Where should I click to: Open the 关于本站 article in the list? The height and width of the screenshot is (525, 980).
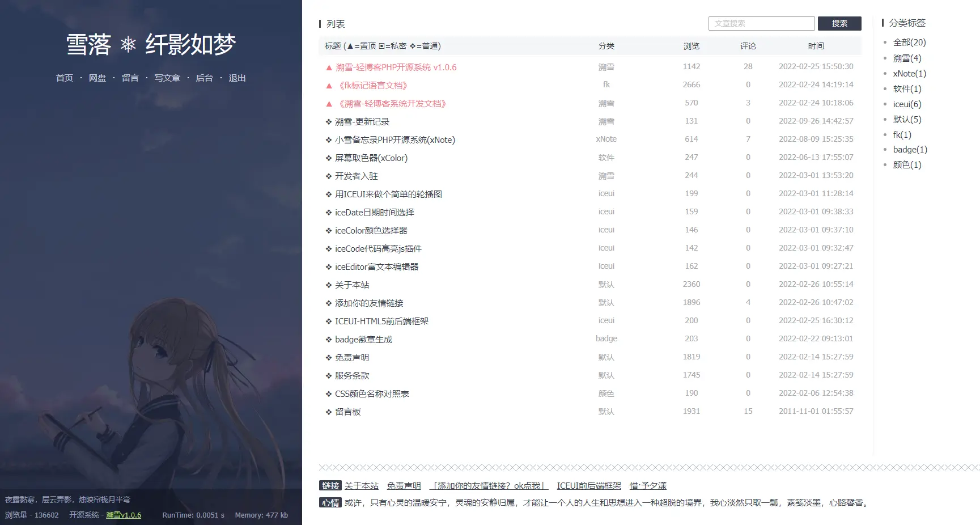click(352, 285)
